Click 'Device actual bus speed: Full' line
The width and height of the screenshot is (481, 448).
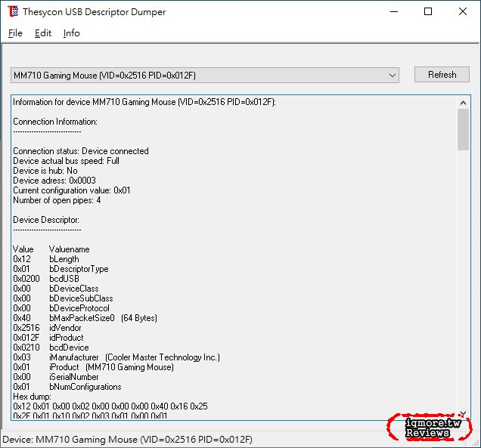click(66, 161)
